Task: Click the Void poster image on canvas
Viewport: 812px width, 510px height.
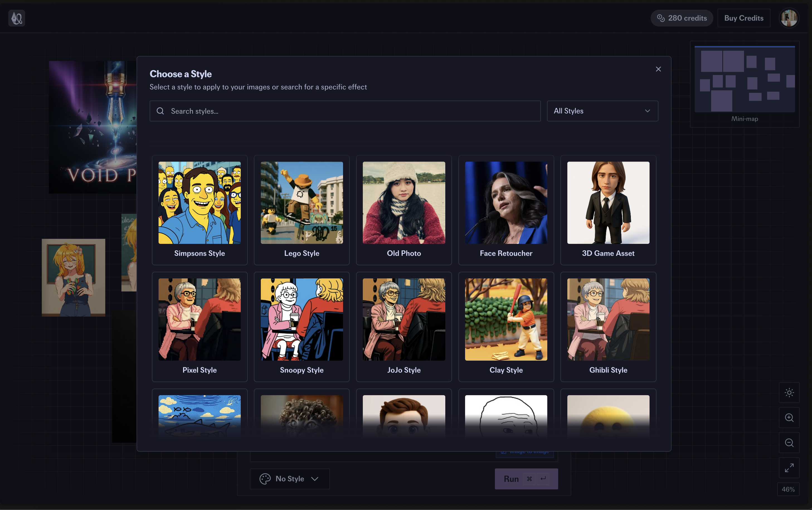Action: [x=93, y=127]
